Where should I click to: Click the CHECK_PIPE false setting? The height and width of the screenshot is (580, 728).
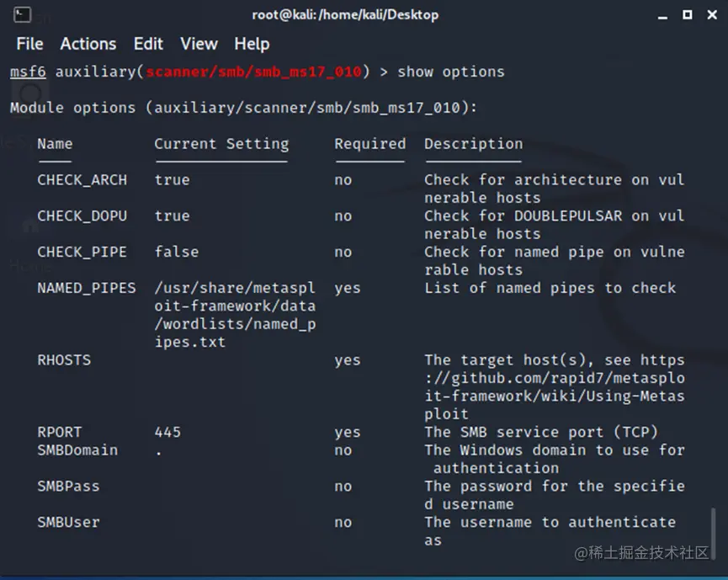[177, 252]
